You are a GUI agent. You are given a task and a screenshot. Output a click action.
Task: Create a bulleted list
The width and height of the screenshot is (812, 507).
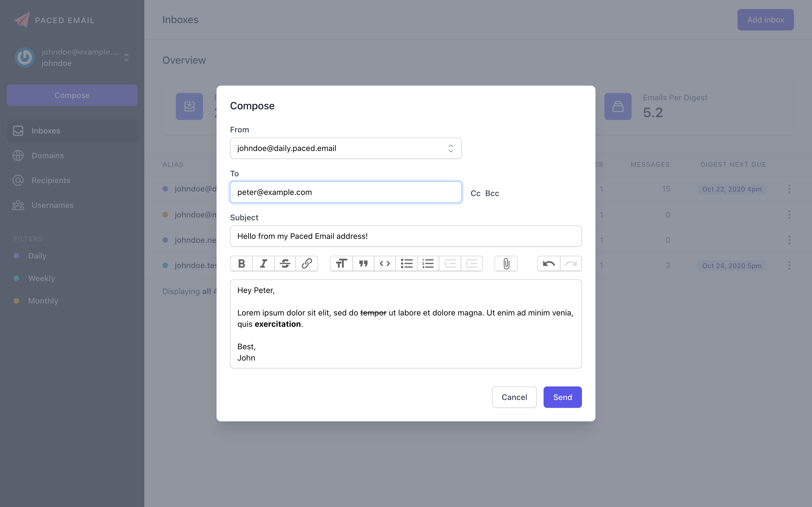point(406,264)
